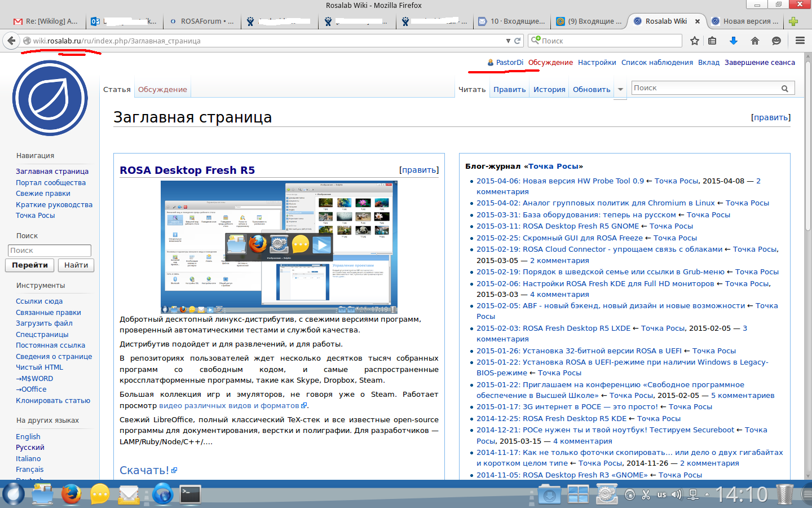Open the Firefox hamburger menu
The image size is (812, 508).
pyautogui.click(x=800, y=41)
